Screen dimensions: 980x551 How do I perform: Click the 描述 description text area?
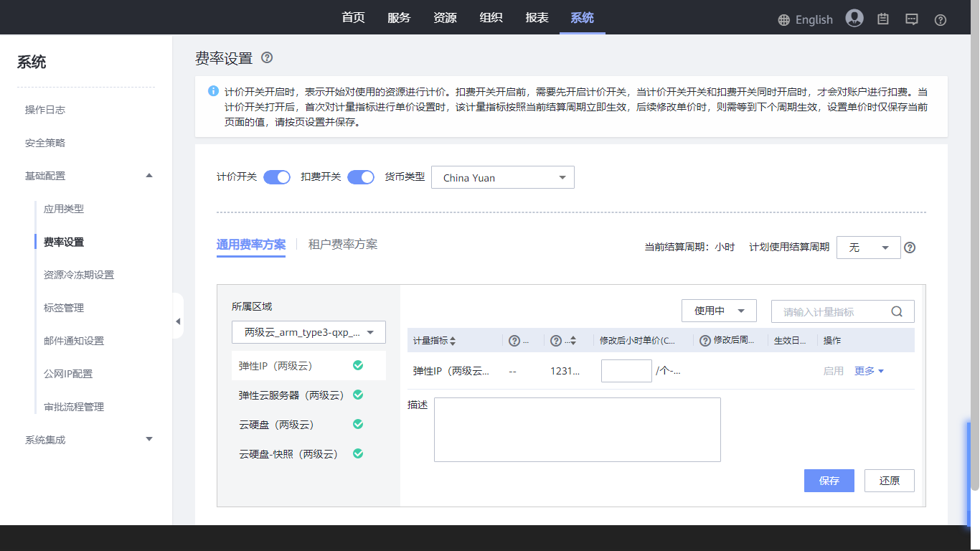[x=577, y=430]
